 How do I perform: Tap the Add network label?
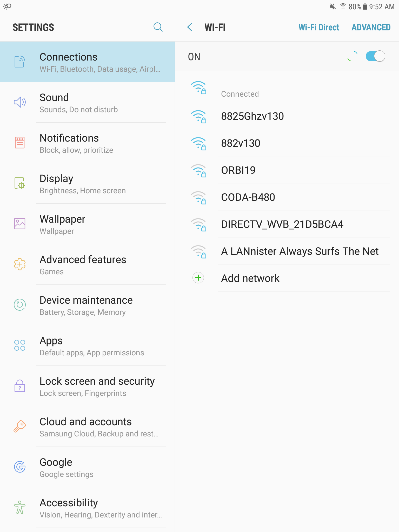250,278
